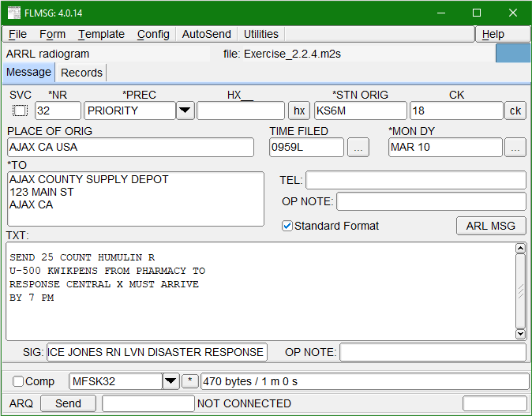
Task: Click the hx handling instructions button
Action: [x=299, y=111]
